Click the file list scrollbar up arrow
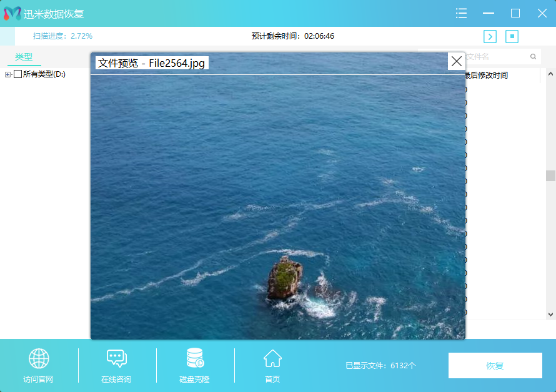The image size is (556, 392). pos(550,74)
